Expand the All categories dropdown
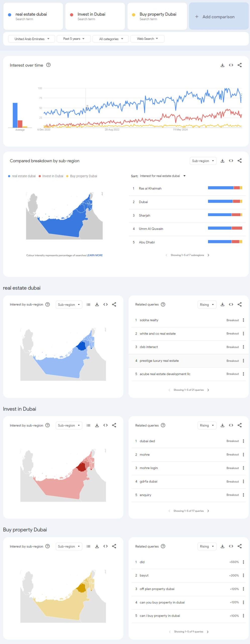The height and width of the screenshot is (644, 250). (x=111, y=39)
